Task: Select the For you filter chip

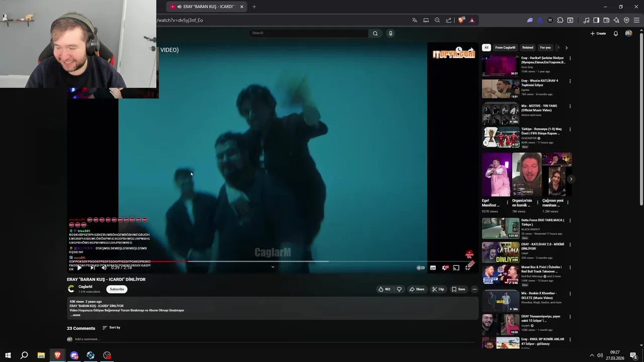Action: [545, 48]
